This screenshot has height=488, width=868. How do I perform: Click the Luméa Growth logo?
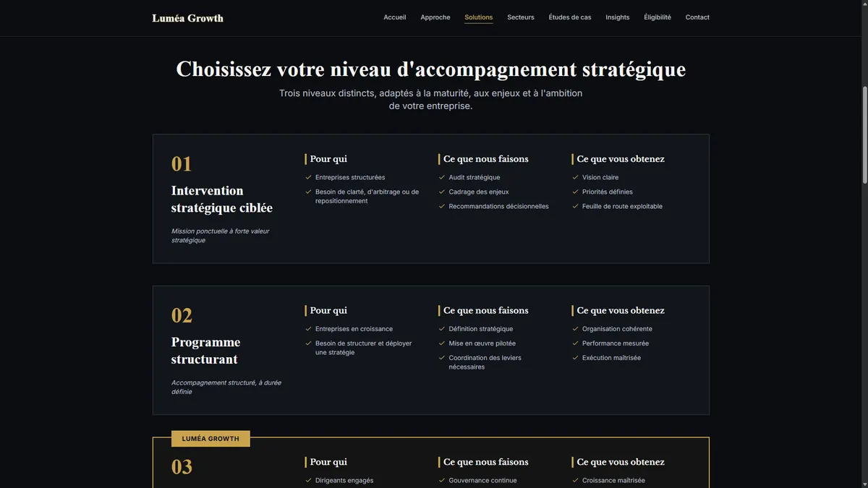[187, 18]
